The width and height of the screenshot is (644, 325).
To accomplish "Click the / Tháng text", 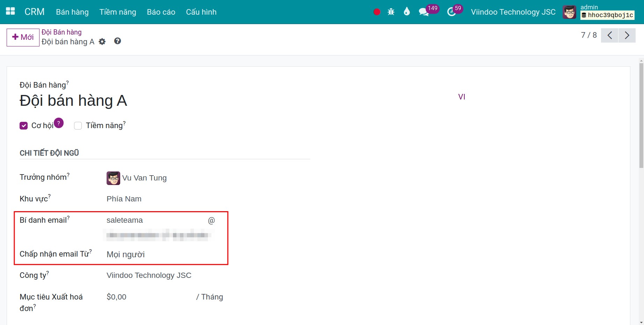I will [209, 297].
